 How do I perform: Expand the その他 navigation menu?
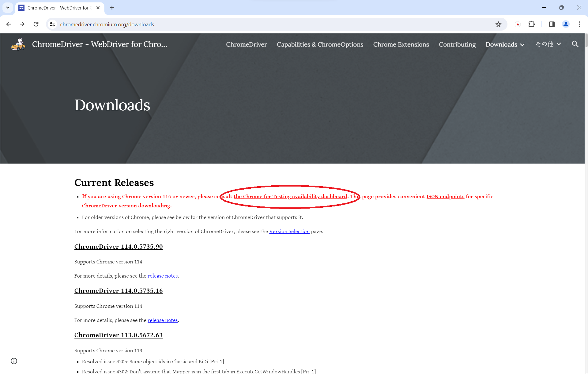tap(548, 44)
